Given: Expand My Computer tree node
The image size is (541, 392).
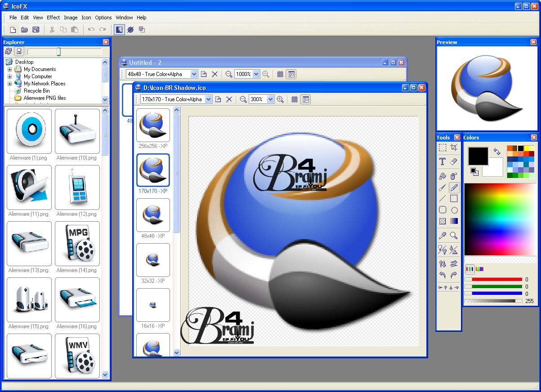Looking at the screenshot, I should tap(9, 76).
